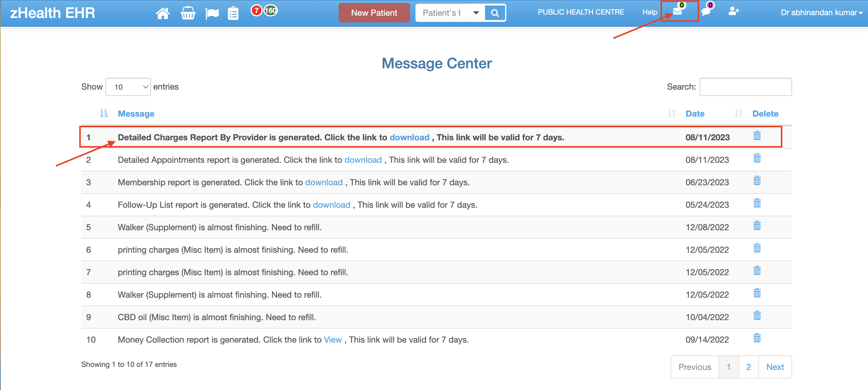The height and width of the screenshot is (390, 868).
Task: Delete the Detailed Charges Report message
Action: tap(757, 135)
